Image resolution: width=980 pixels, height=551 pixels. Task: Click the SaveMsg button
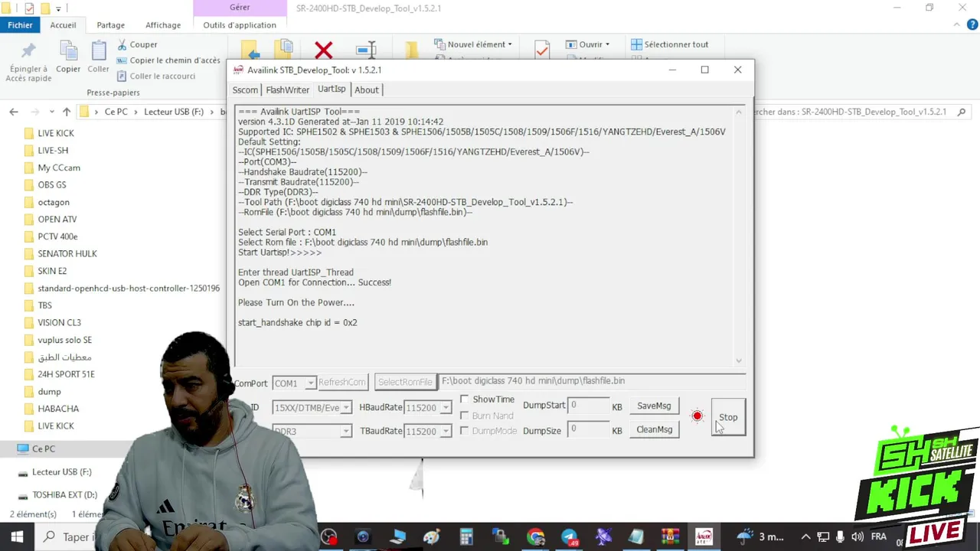(654, 406)
